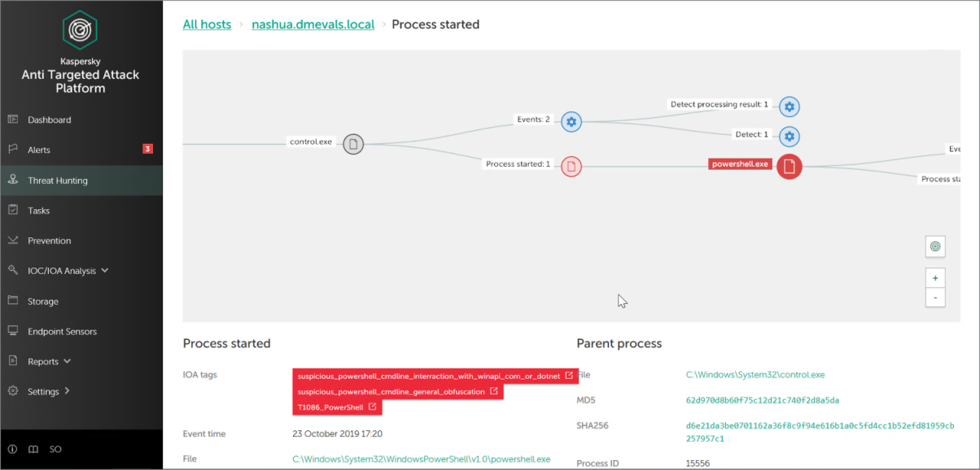
Task: Click the gear icon next to Events: 2
Action: (571, 121)
